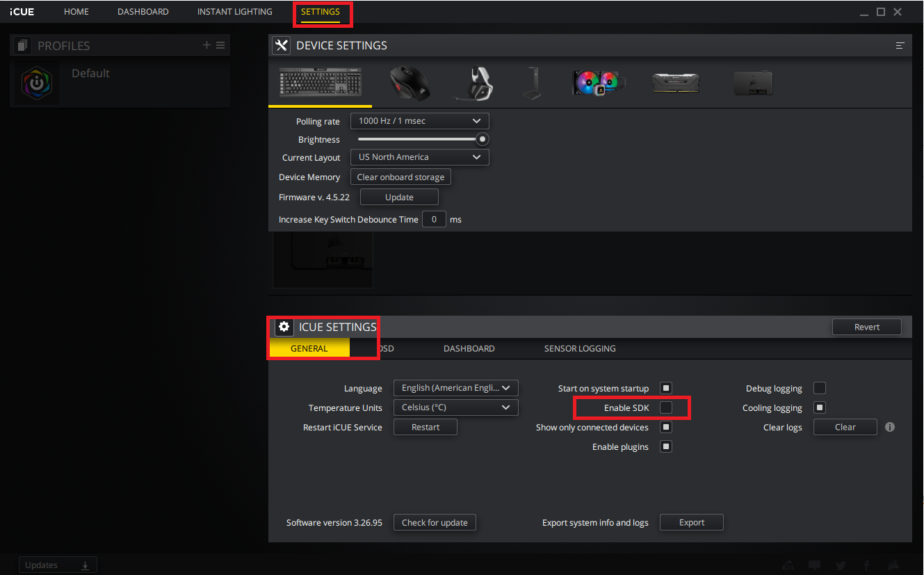Open the Twitter icon in footer

pyautogui.click(x=841, y=565)
